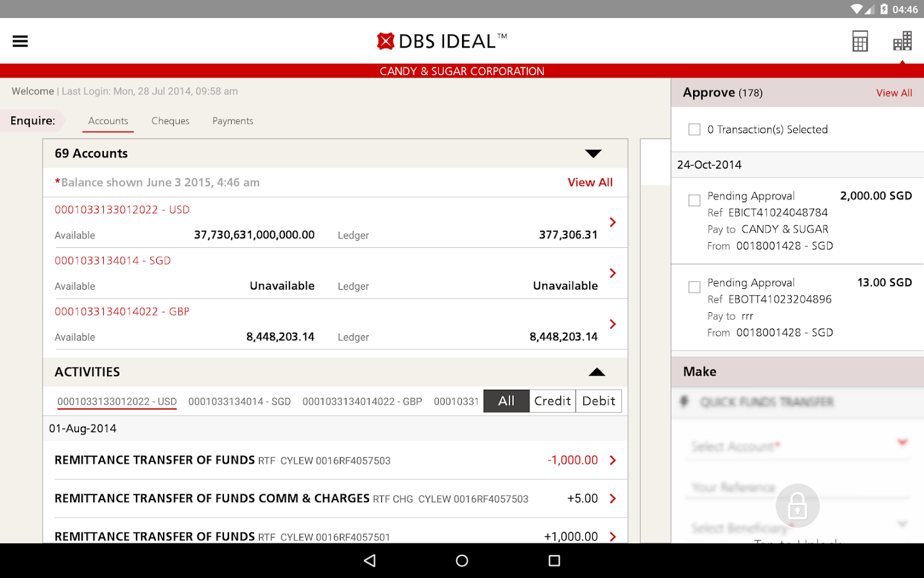Image resolution: width=924 pixels, height=578 pixels.
Task: Tap the ledger balance 377,306.31
Action: (568, 235)
